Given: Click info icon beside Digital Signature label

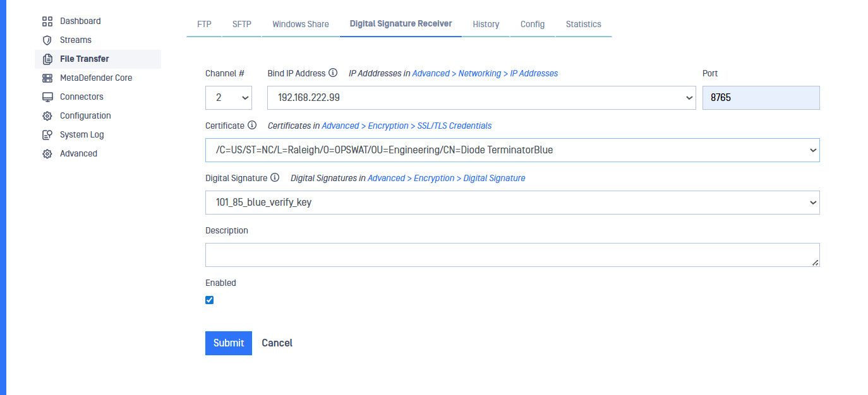Looking at the screenshot, I should tap(275, 178).
